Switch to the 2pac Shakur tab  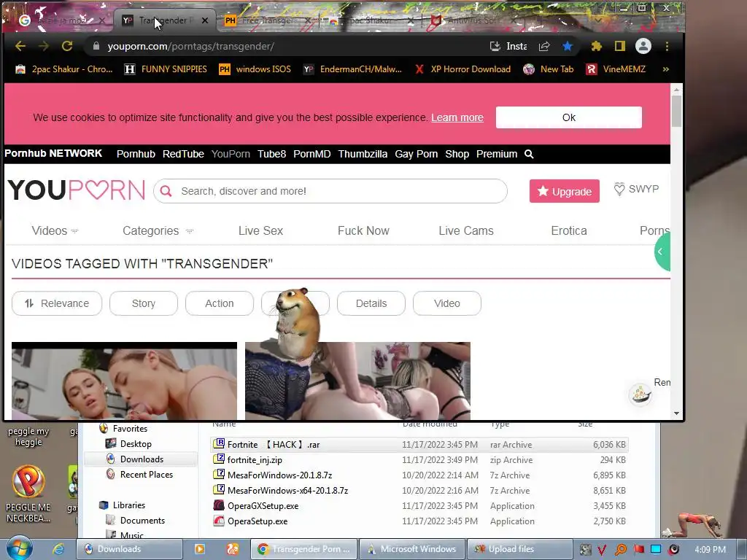[x=369, y=20]
